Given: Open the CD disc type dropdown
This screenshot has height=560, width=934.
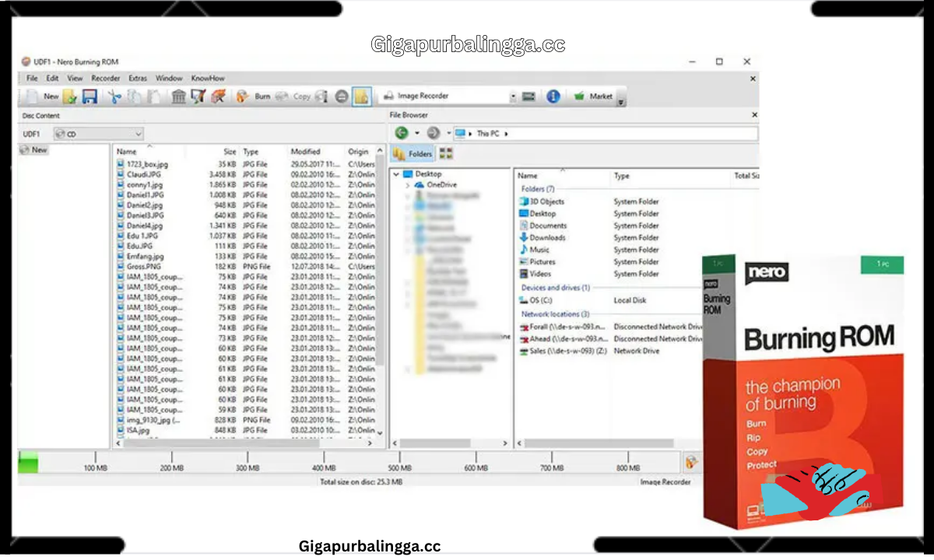Looking at the screenshot, I should tap(98, 134).
